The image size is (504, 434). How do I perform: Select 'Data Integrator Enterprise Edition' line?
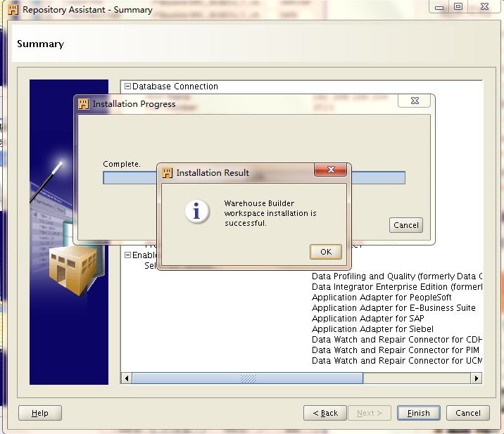click(x=397, y=287)
